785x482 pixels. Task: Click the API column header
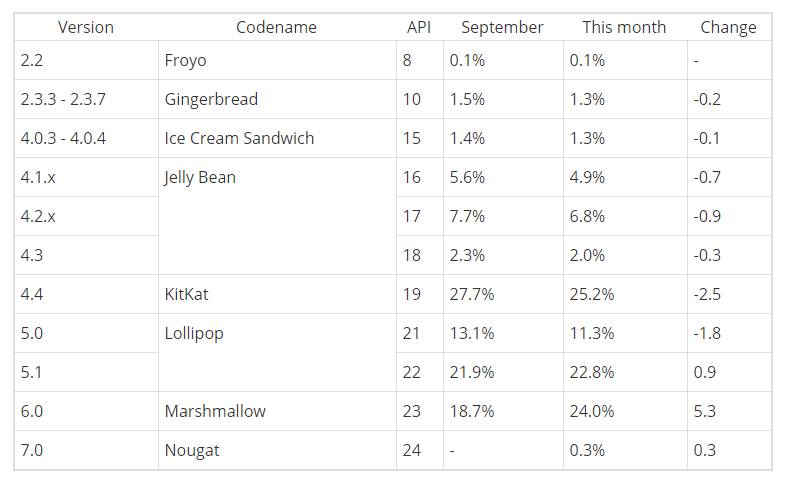coord(419,27)
